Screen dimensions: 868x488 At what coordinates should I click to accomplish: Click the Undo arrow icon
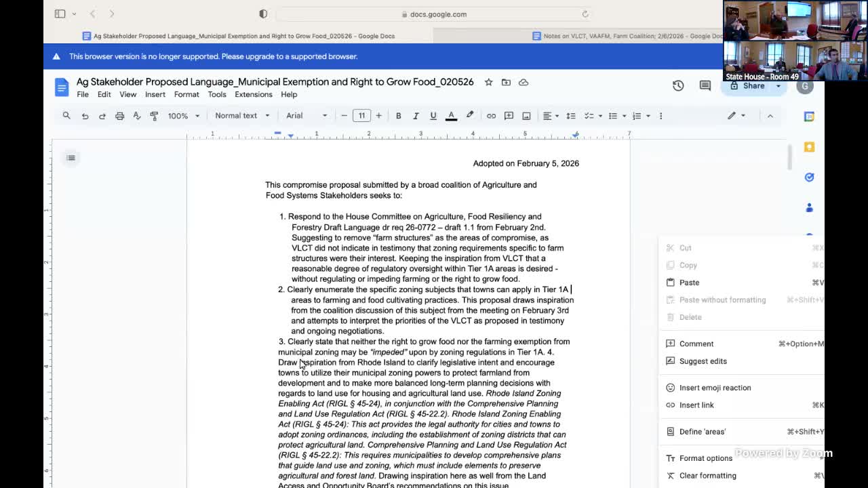85,116
